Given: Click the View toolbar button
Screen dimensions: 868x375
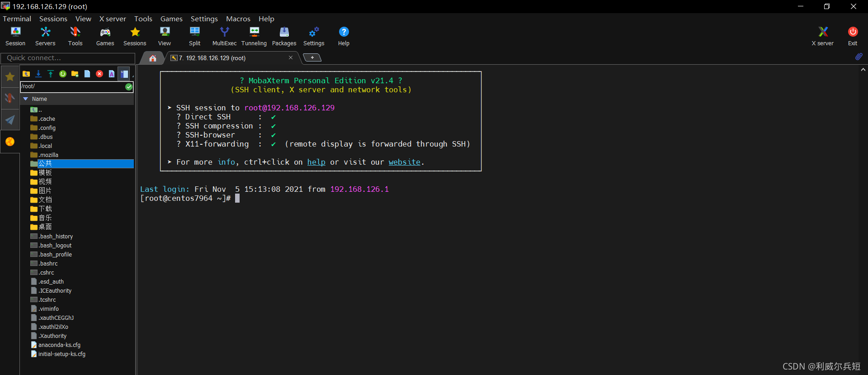Looking at the screenshot, I should [x=165, y=36].
